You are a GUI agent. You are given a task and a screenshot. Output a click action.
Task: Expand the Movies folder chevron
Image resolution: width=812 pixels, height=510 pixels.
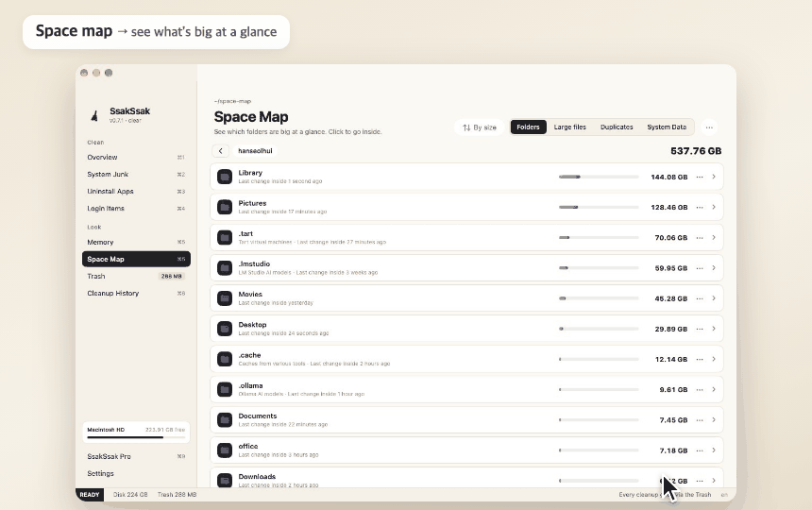pos(714,298)
